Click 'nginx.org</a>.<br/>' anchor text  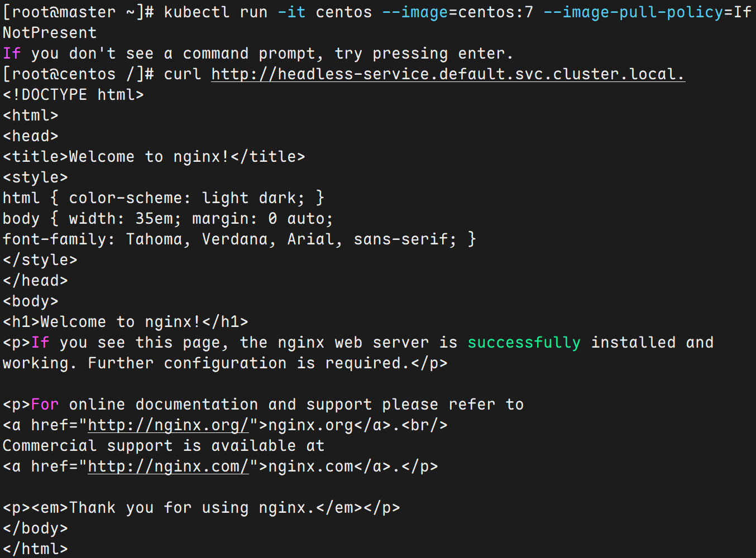click(358, 425)
